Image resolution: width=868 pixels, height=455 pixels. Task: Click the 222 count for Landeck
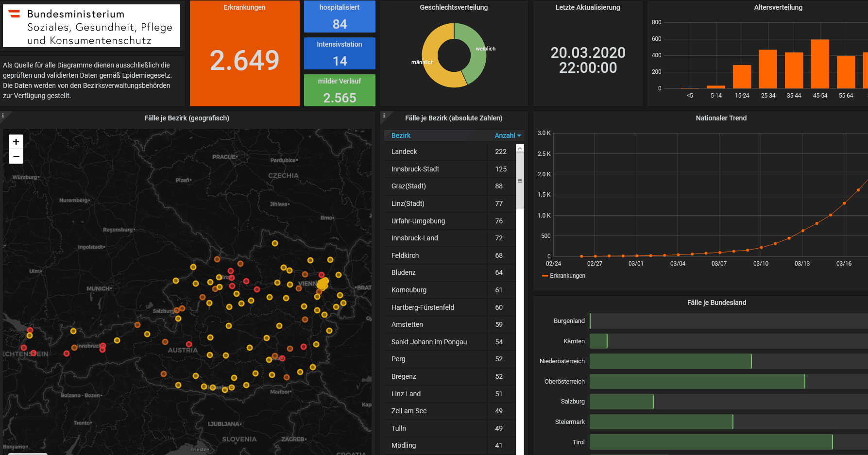[x=501, y=152]
